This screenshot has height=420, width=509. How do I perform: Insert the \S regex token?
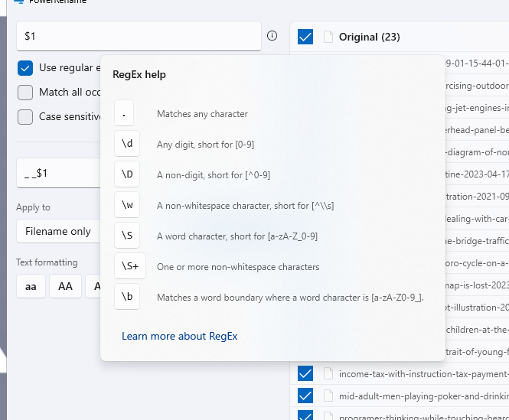pos(127,236)
